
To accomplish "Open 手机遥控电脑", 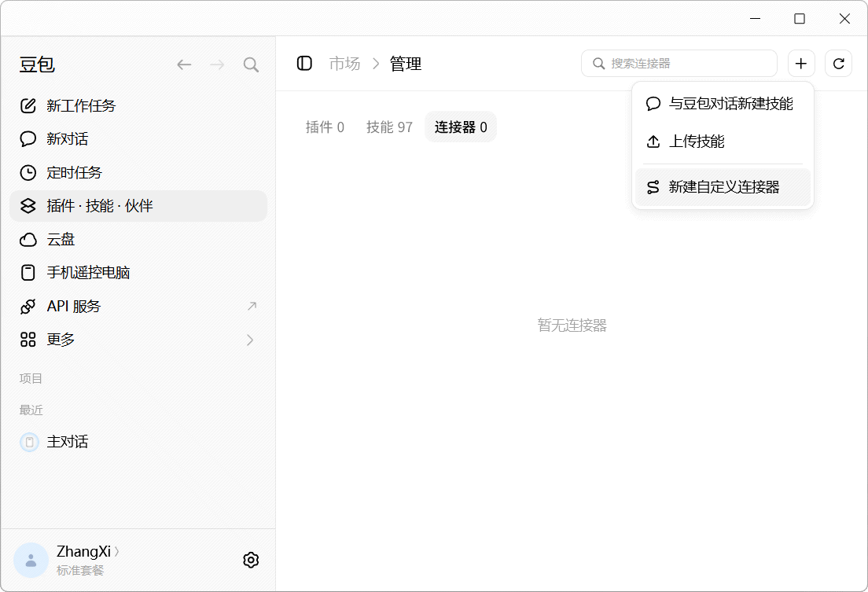I will click(x=138, y=273).
